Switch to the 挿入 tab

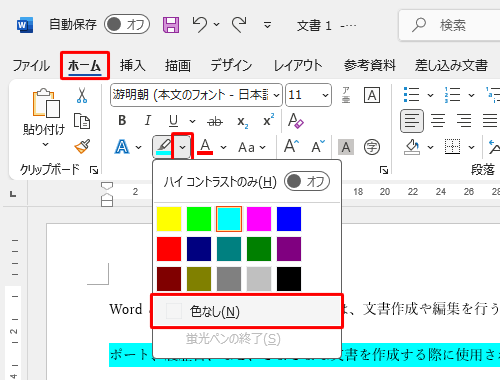coord(133,65)
